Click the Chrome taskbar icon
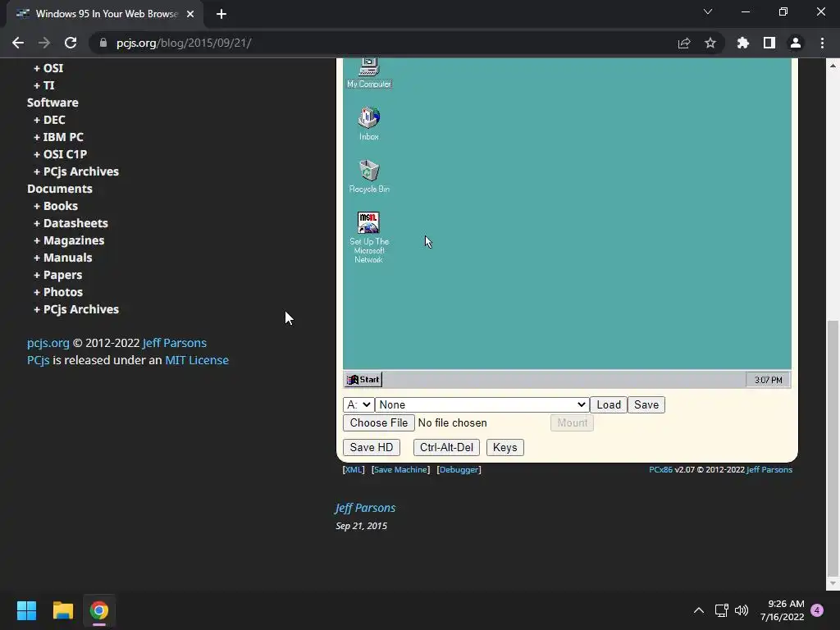This screenshot has width=840, height=630. 99,610
